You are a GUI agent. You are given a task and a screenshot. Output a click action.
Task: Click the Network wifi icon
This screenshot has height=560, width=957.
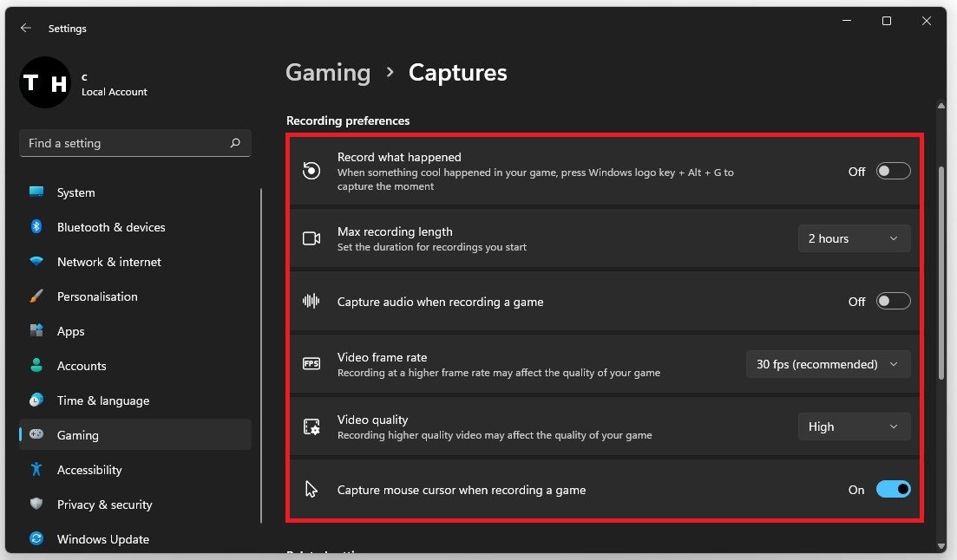pyautogui.click(x=36, y=261)
